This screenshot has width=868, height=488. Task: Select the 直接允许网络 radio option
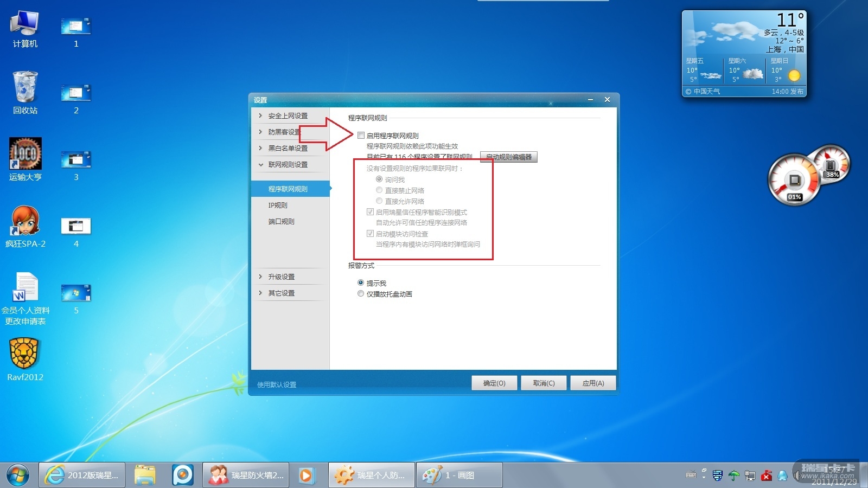pos(379,201)
